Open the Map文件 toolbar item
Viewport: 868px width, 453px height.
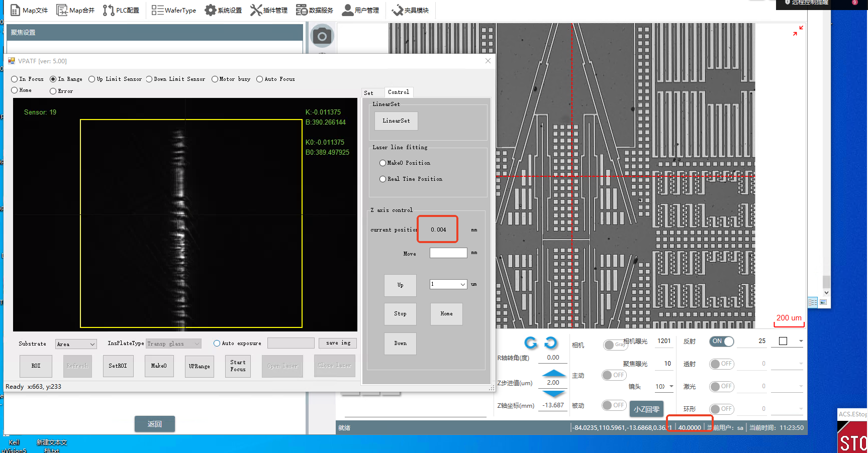[x=29, y=10]
